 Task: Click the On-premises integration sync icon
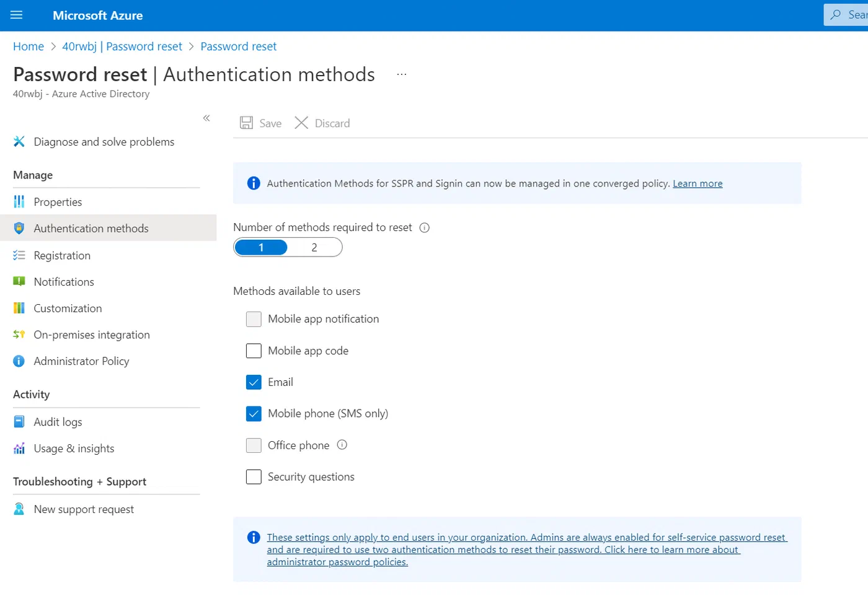pyautogui.click(x=19, y=335)
